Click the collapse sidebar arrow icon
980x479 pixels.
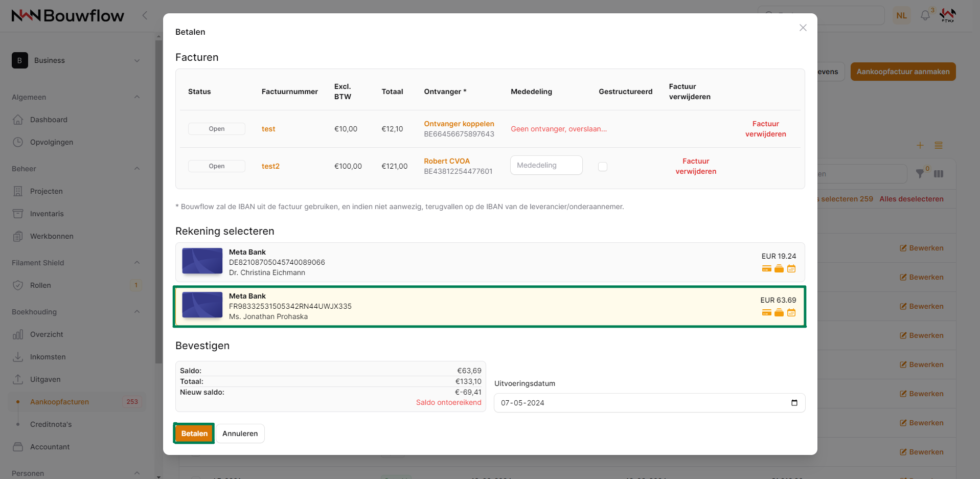tap(145, 15)
